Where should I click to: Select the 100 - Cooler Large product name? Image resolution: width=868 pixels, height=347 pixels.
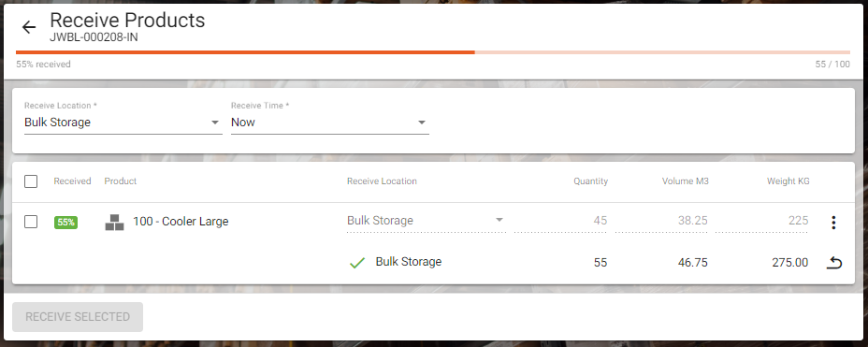point(181,222)
